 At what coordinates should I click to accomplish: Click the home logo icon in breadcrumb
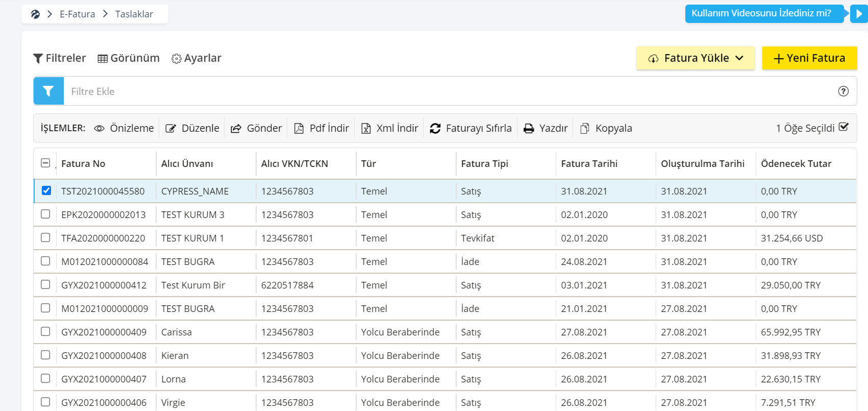coord(35,14)
